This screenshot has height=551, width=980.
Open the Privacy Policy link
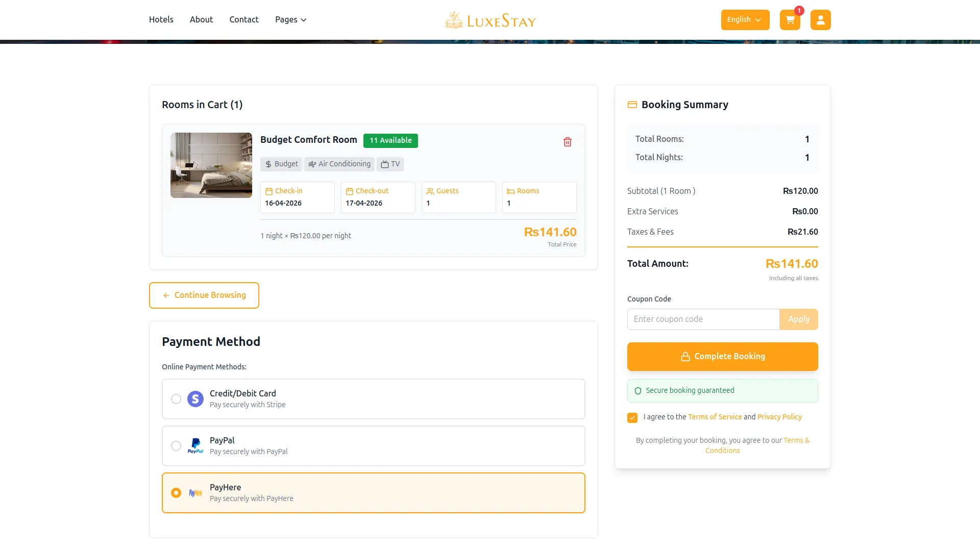[779, 417]
